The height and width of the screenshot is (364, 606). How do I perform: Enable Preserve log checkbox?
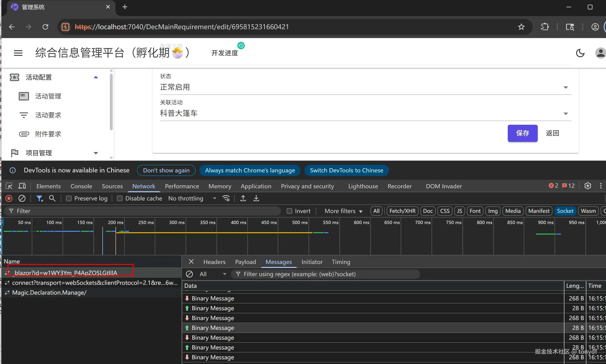click(x=69, y=198)
